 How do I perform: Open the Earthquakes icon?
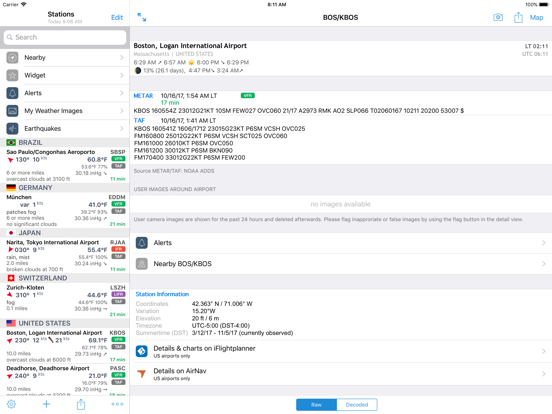pos(12,128)
